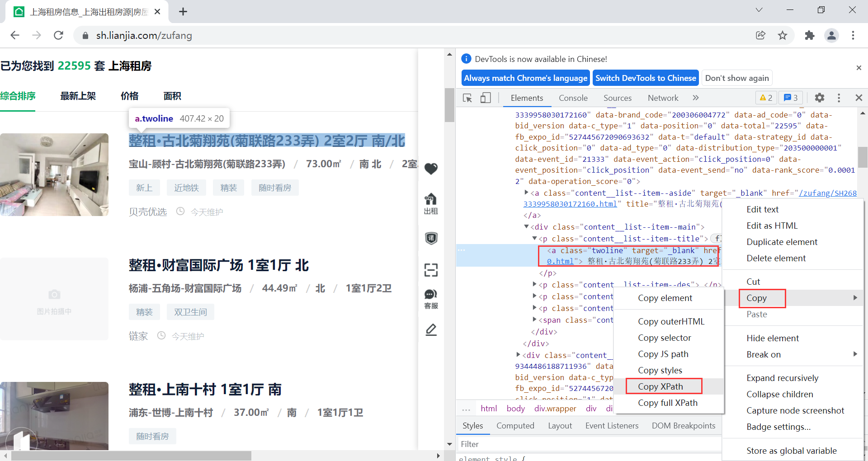868x461 pixels.
Task: Open listing 整租·上南十村 1室1厅 南
Action: (205, 390)
